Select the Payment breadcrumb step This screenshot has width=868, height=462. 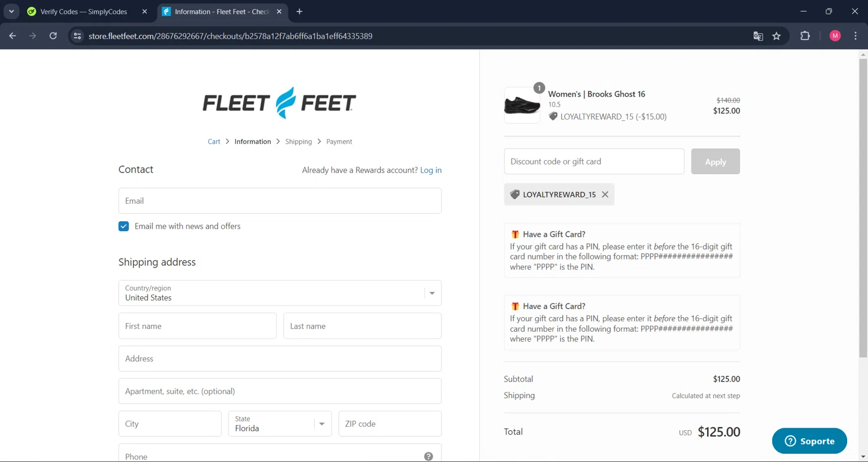click(x=339, y=141)
